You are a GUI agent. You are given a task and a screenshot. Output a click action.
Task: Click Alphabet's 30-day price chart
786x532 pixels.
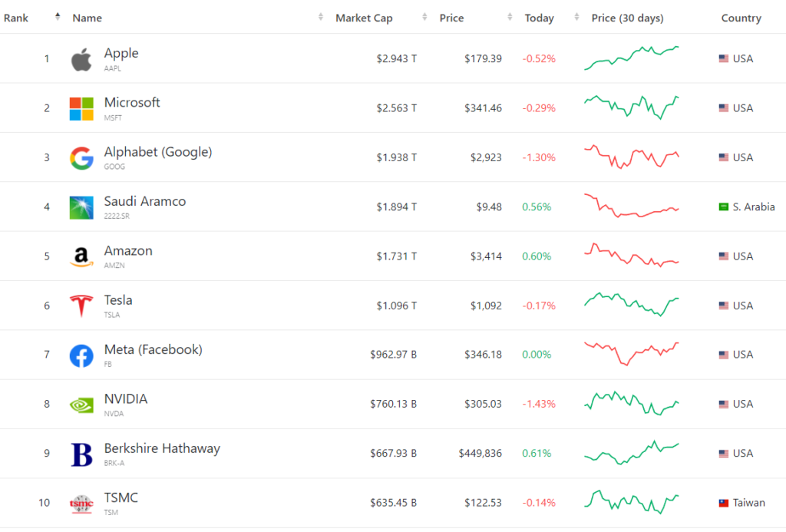pos(632,157)
